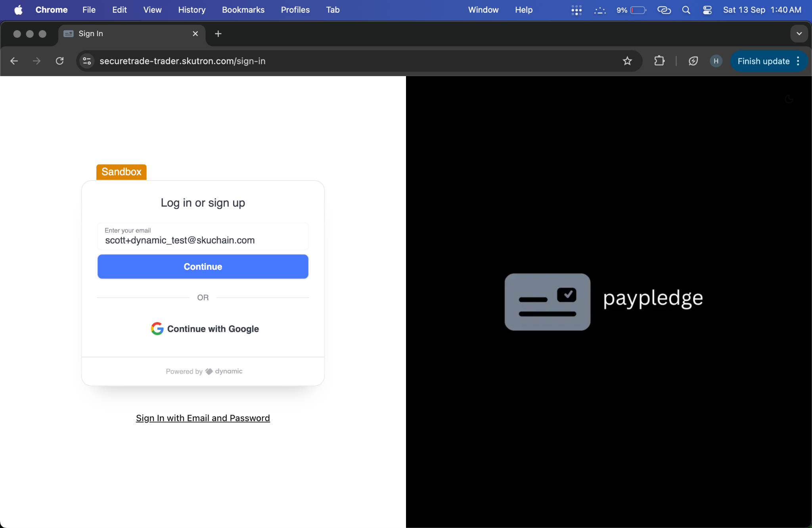Viewport: 812px width, 528px height.
Task: Open Chrome three-dot menu beside Finish update
Action: 798,61
